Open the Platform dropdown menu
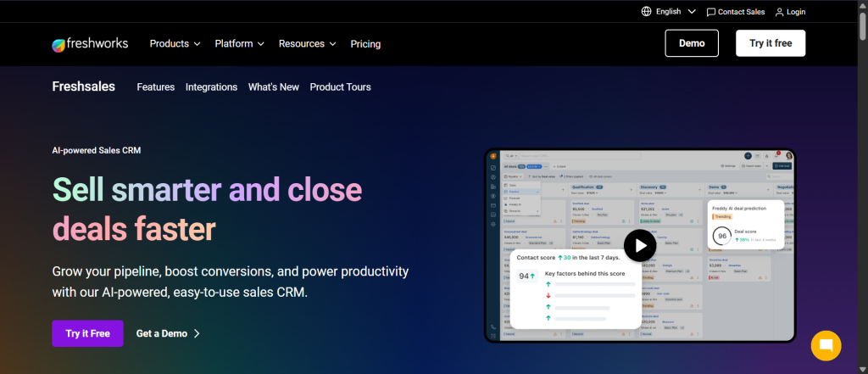Image resolution: width=868 pixels, height=374 pixels. click(x=239, y=43)
